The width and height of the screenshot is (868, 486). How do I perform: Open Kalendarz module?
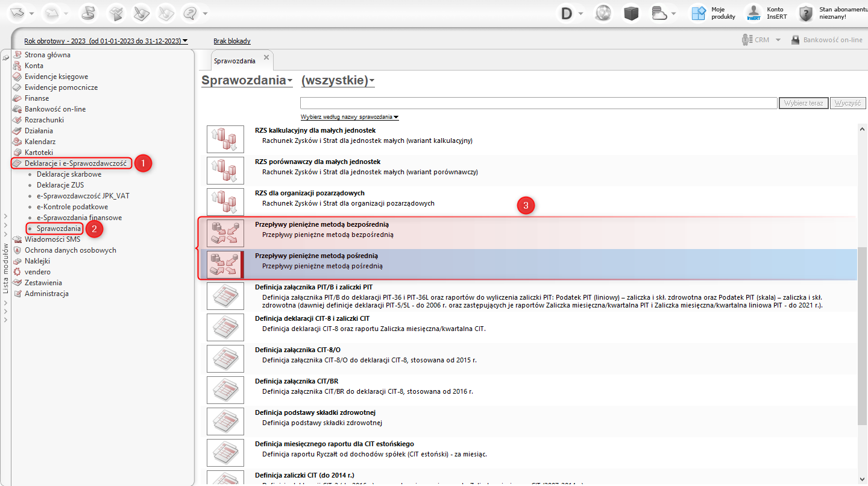pos(40,142)
